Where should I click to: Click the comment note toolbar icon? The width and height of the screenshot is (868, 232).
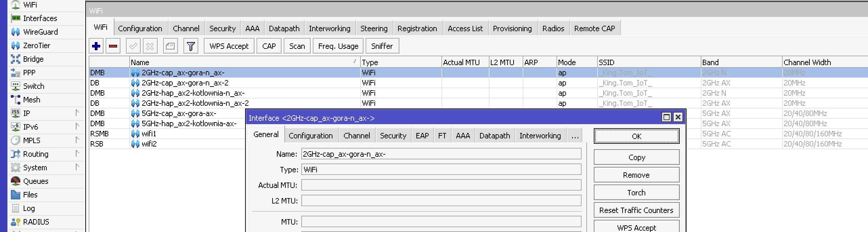tap(170, 46)
